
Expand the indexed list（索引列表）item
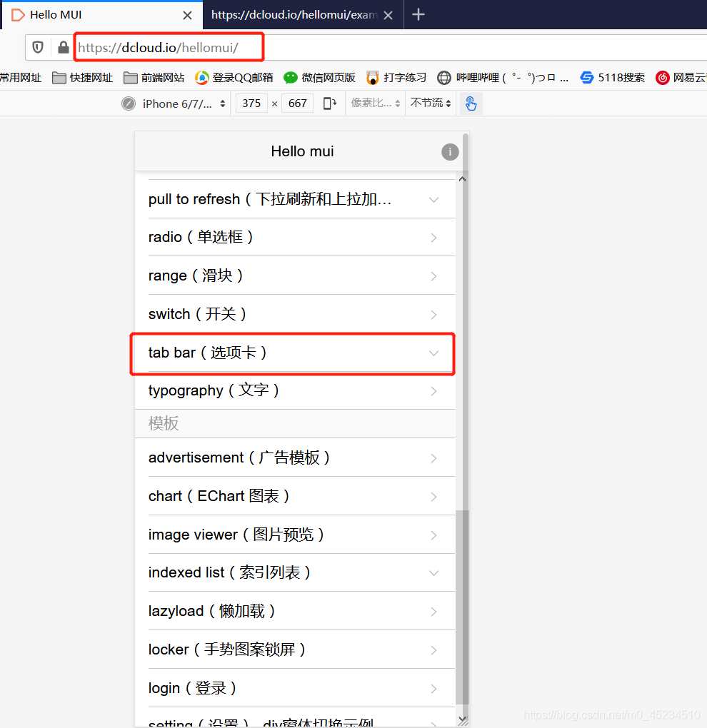click(x=295, y=573)
